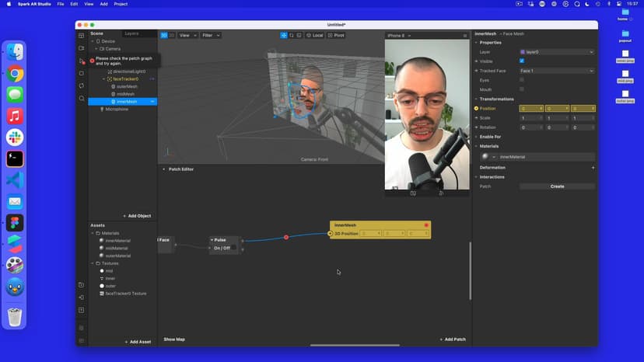Click 3D Position input port on innerMesh patch

331,234
